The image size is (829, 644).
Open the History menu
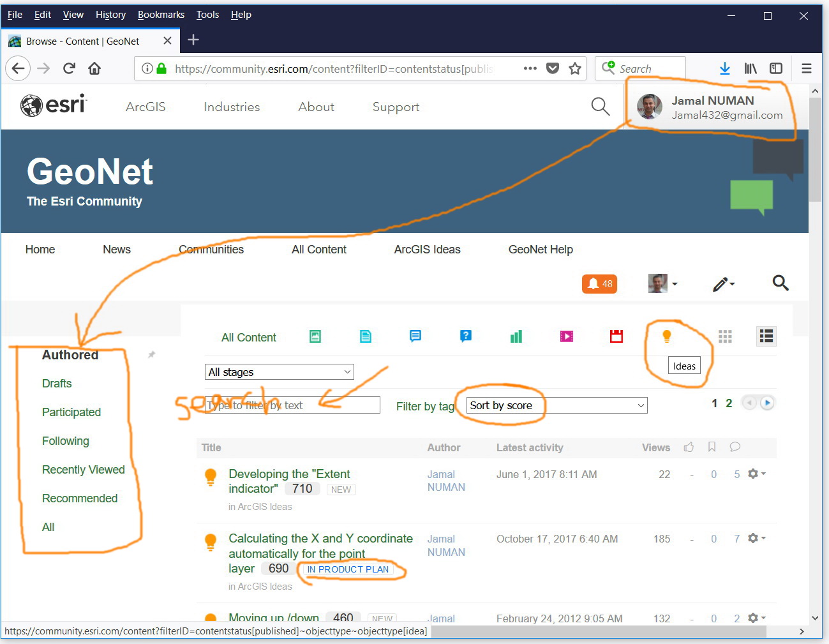pyautogui.click(x=110, y=15)
